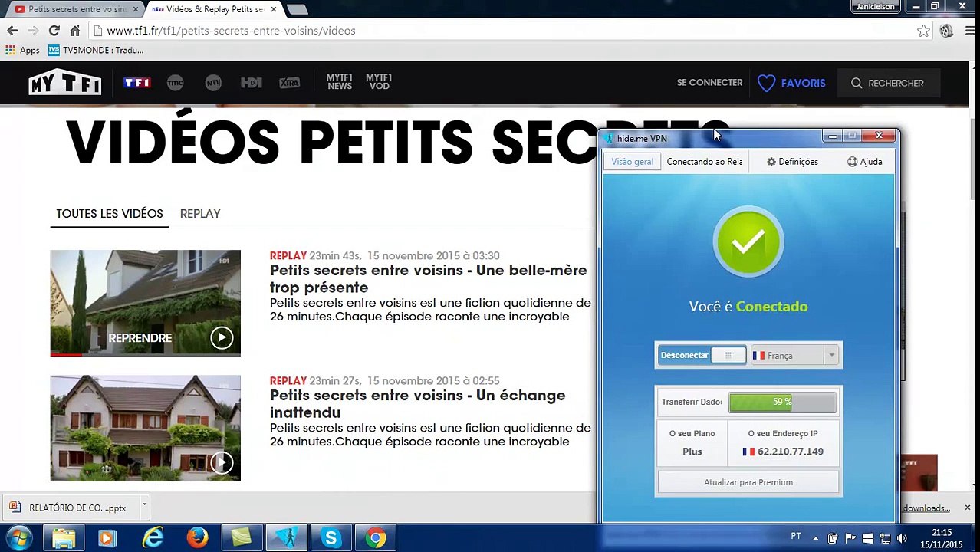980x552 pixels.
Task: Open Skype from taskbar
Action: [331, 538]
